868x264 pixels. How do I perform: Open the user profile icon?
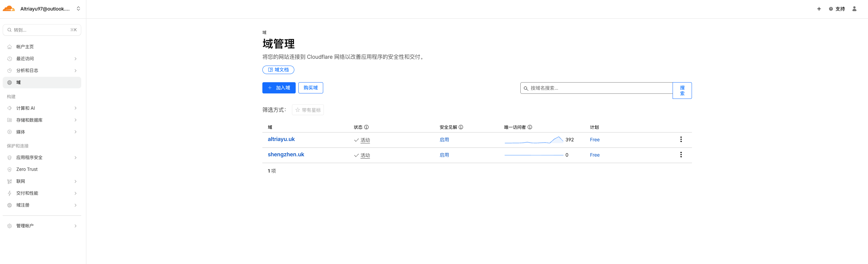coord(854,9)
